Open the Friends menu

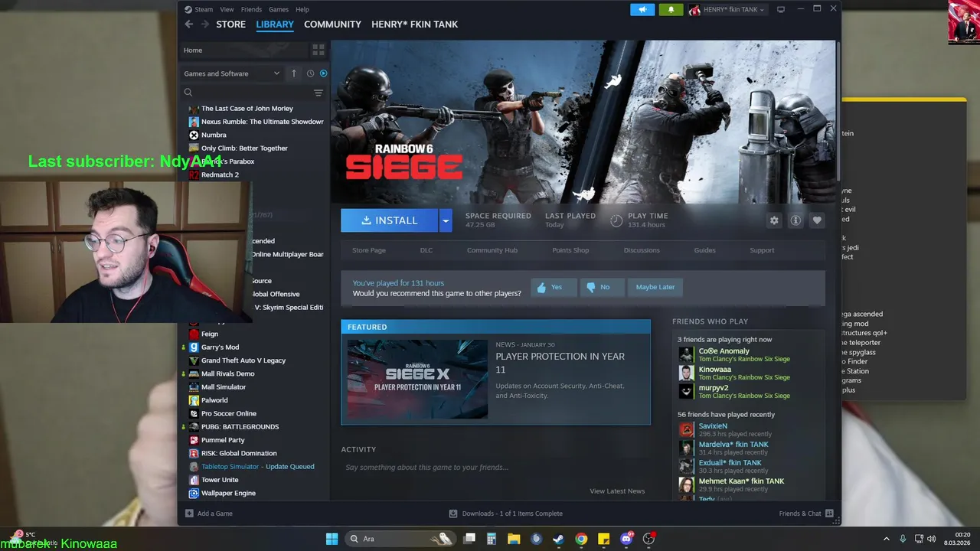[251, 9]
